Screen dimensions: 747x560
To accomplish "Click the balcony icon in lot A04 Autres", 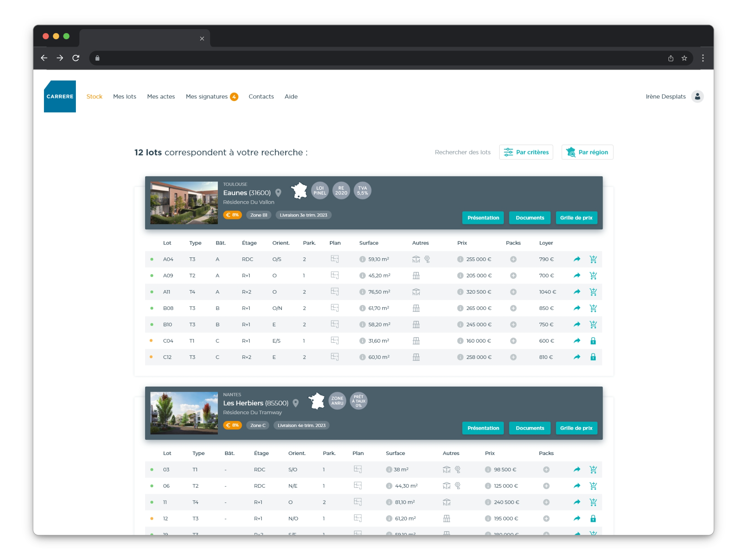I will click(416, 259).
